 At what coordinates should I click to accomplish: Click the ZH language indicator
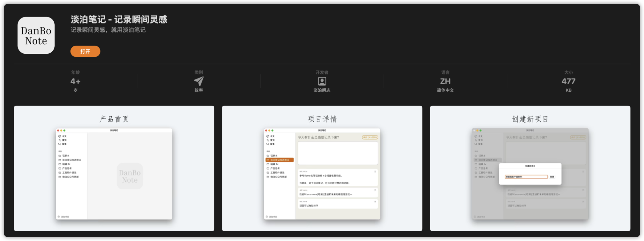click(x=445, y=81)
